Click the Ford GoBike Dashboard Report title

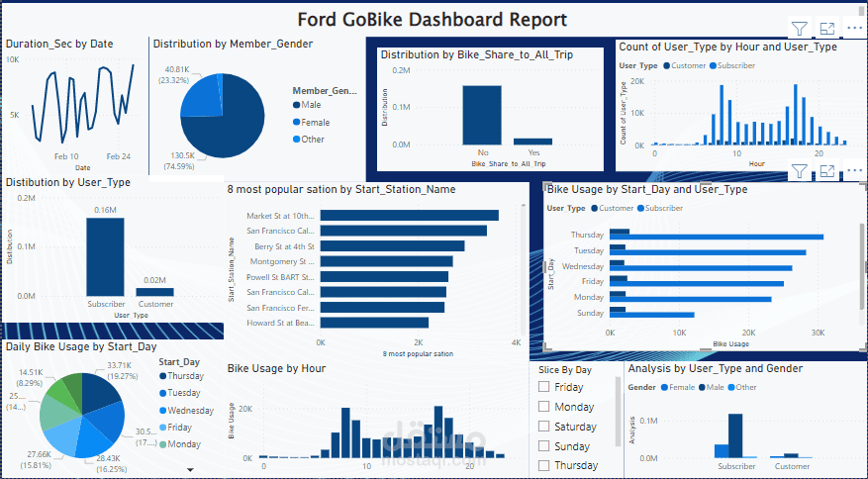(433, 20)
